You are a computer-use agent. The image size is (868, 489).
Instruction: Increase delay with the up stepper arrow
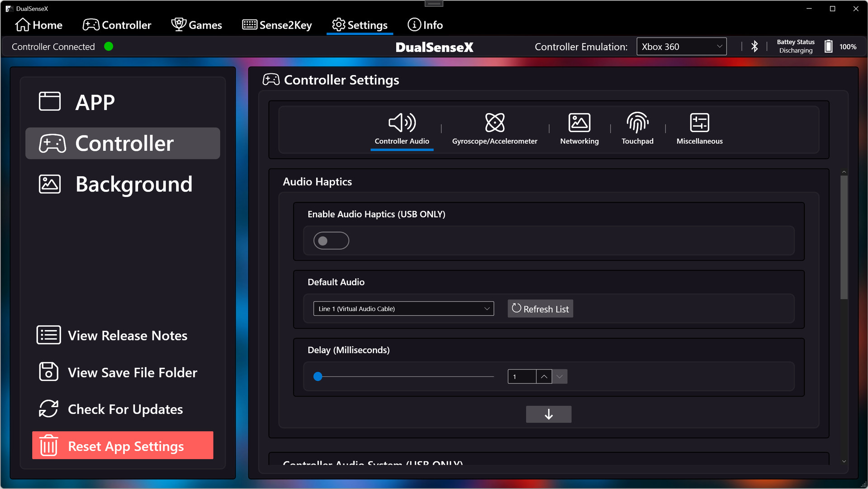pos(544,377)
